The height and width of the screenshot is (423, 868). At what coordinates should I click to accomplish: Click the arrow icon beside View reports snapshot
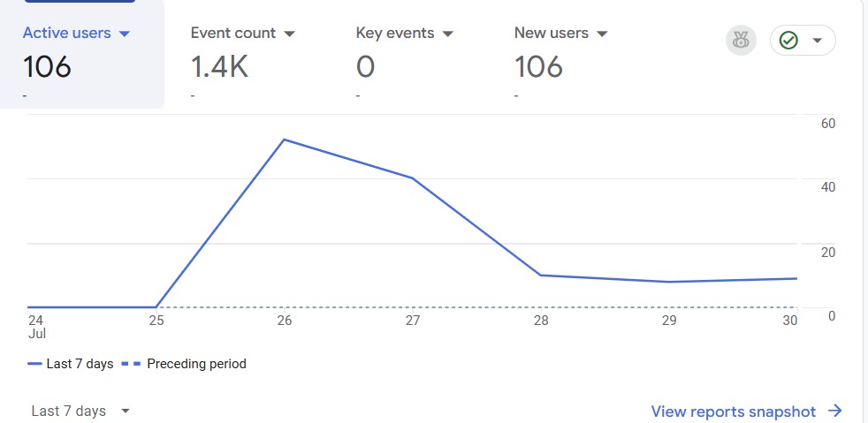[835, 411]
